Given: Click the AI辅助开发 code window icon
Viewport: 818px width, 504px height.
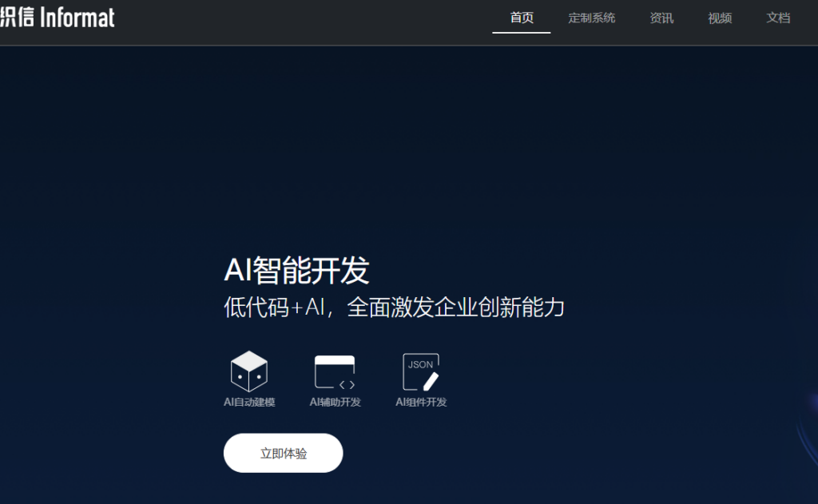Looking at the screenshot, I should click(335, 371).
